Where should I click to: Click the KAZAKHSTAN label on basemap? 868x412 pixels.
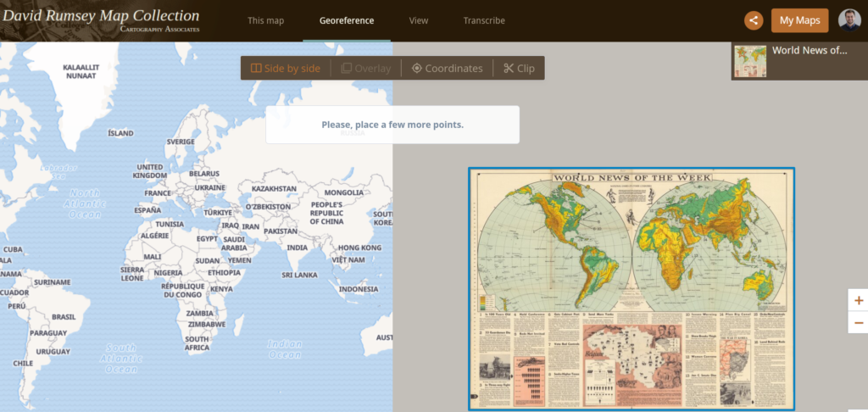tap(274, 189)
